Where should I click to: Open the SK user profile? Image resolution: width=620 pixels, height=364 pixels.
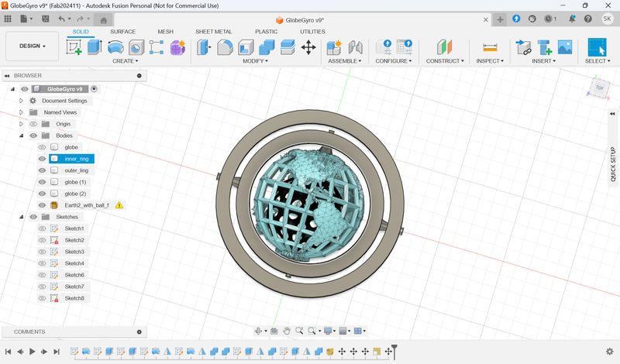pyautogui.click(x=607, y=19)
